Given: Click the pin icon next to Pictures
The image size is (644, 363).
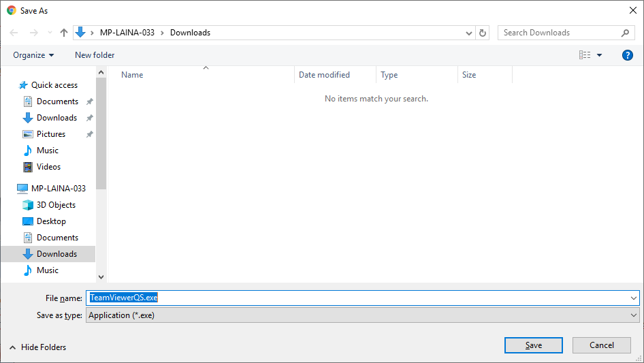Looking at the screenshot, I should click(x=90, y=134).
